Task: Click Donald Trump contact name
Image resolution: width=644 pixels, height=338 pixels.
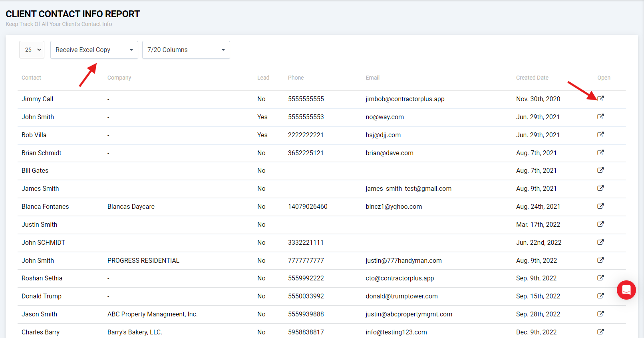Action: 42,296
